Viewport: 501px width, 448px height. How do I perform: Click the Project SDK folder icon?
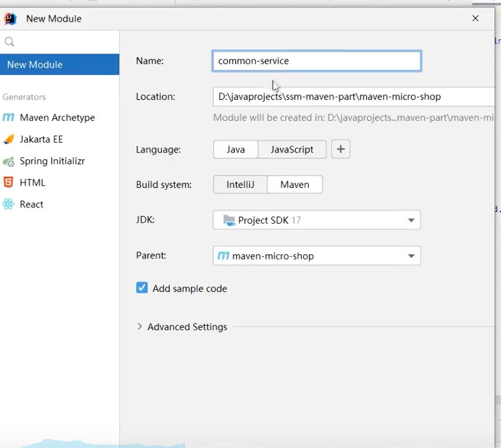click(x=229, y=220)
